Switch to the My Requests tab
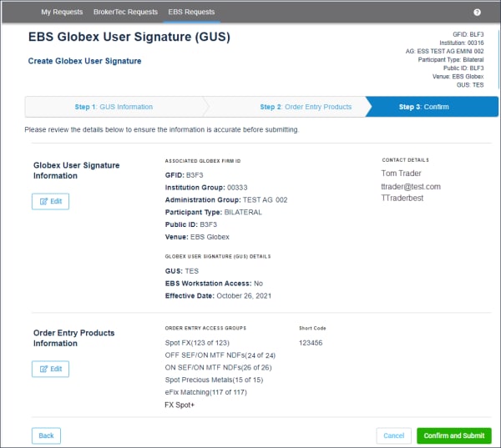Image resolution: width=501 pixels, height=448 pixels. (62, 13)
